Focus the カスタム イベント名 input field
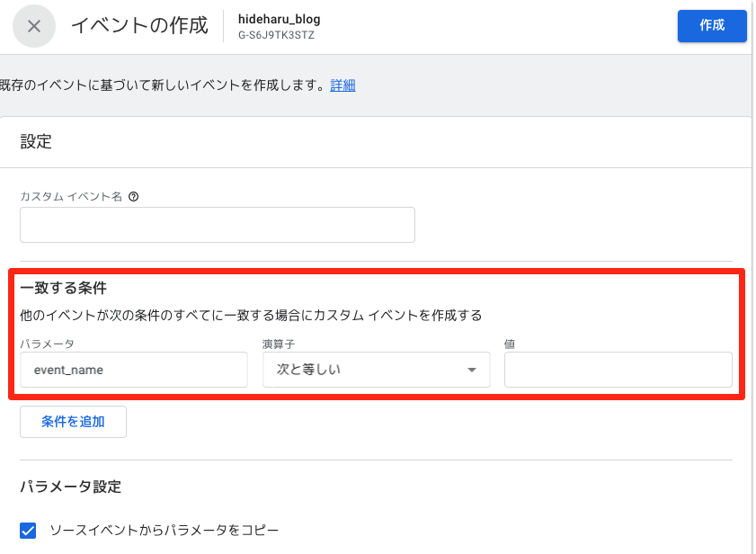 coord(217,225)
